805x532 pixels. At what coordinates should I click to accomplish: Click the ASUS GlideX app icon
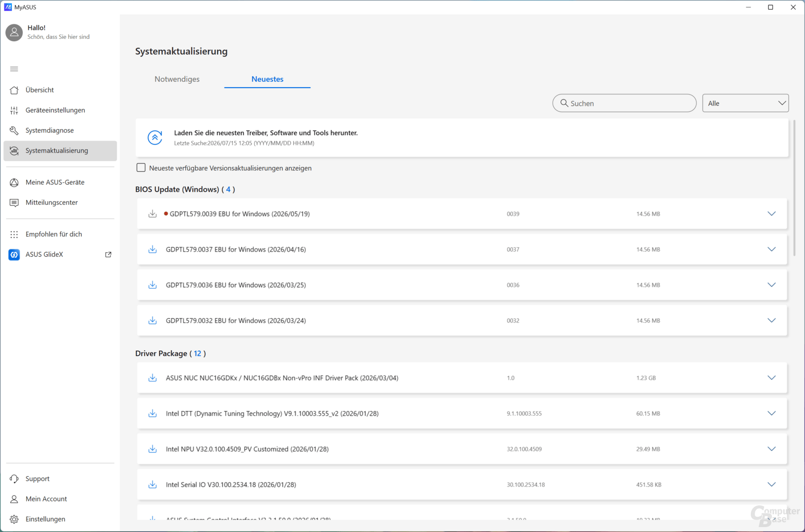pyautogui.click(x=14, y=255)
